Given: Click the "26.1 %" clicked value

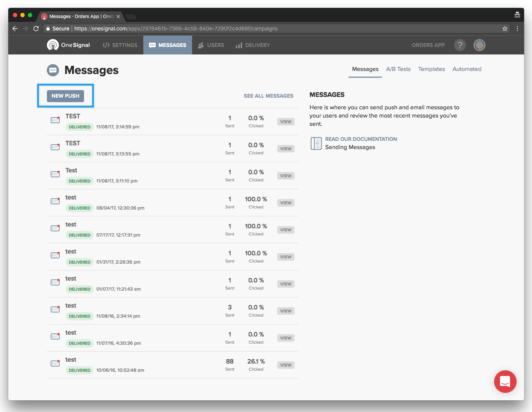Looking at the screenshot, I should pos(256,361).
